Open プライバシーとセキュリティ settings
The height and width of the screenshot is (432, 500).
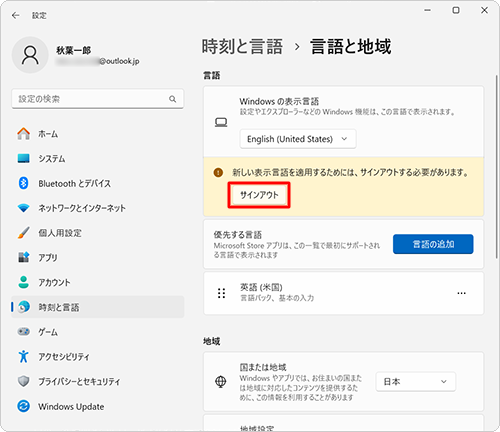click(x=98, y=381)
